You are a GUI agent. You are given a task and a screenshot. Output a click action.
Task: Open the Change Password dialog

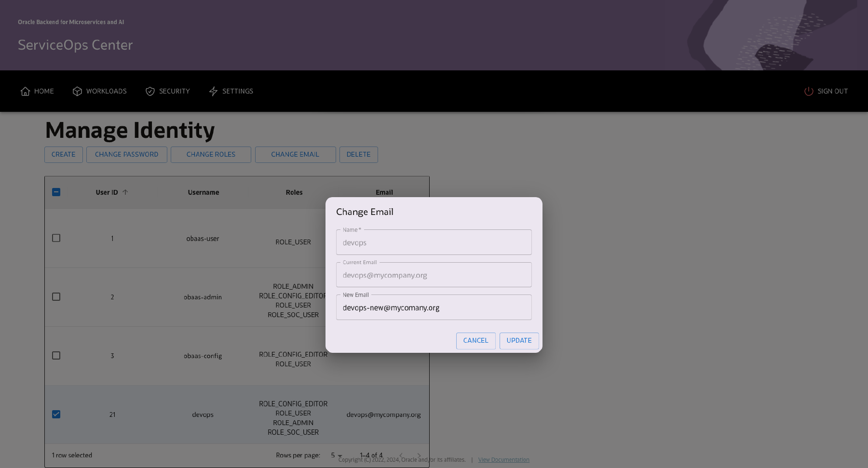point(126,154)
